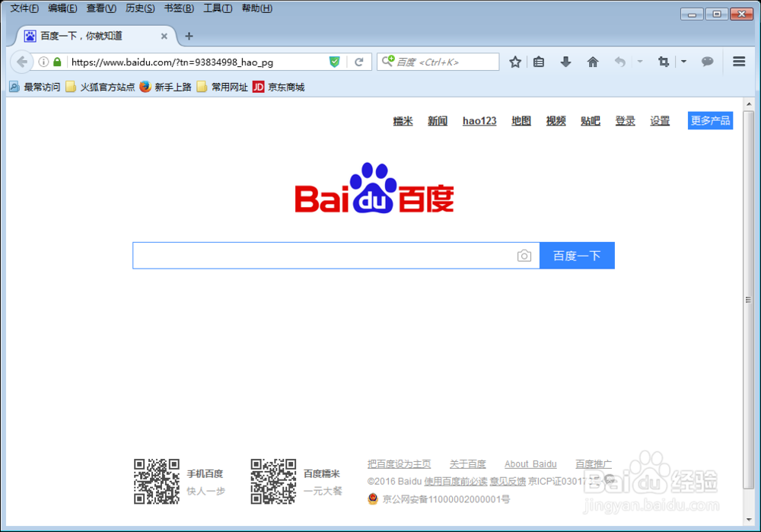
Task: Open the 视频 link
Action: tap(556, 121)
